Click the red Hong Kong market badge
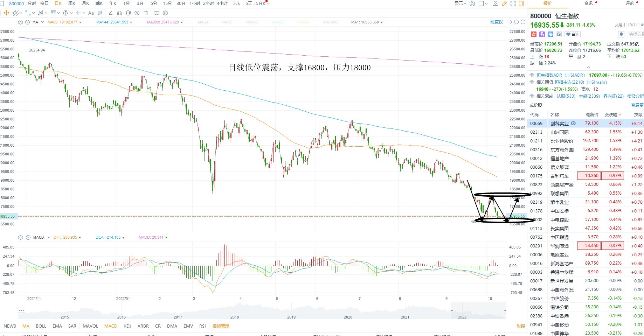Image resolution: width=644 pixels, height=336 pixels. [534, 34]
